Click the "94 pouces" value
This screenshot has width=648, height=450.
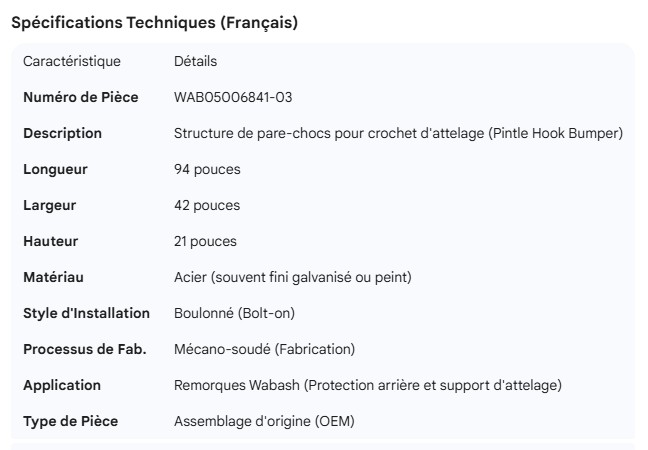(x=207, y=170)
